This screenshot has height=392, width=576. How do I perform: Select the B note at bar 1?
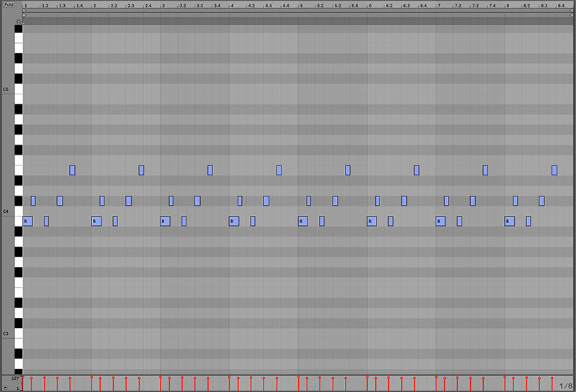point(27,221)
